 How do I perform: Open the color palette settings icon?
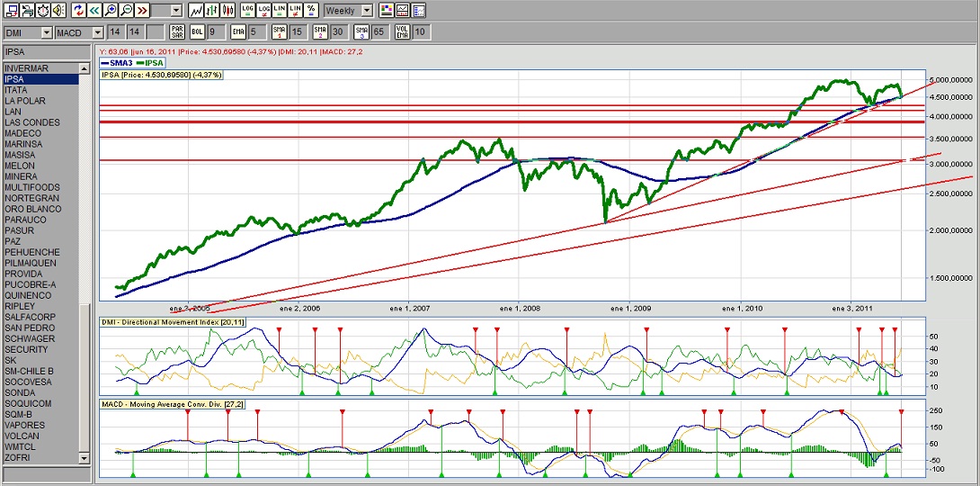click(386, 11)
